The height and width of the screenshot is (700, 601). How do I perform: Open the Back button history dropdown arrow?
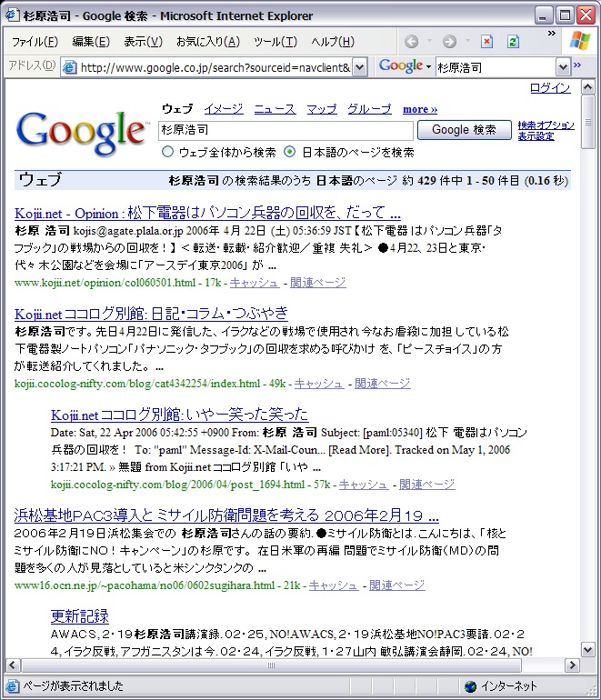point(429,41)
